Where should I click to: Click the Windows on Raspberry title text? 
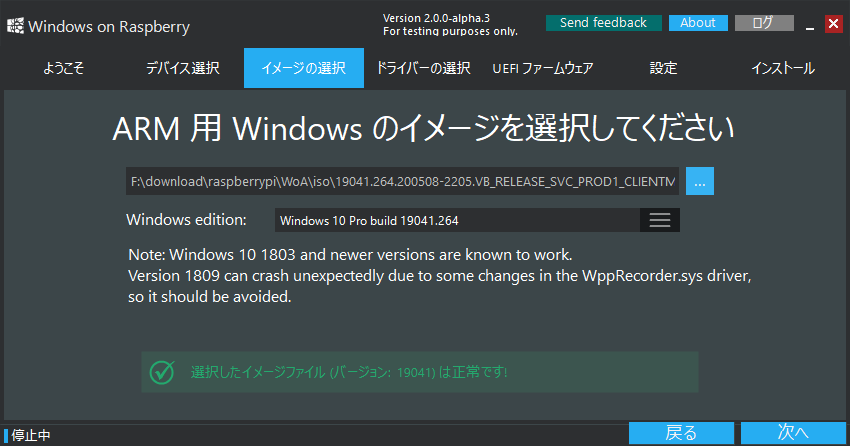109,27
